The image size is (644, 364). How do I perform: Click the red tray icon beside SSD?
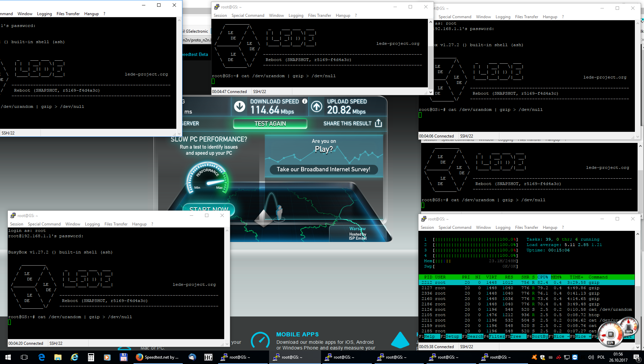pyautogui.click(x=559, y=357)
